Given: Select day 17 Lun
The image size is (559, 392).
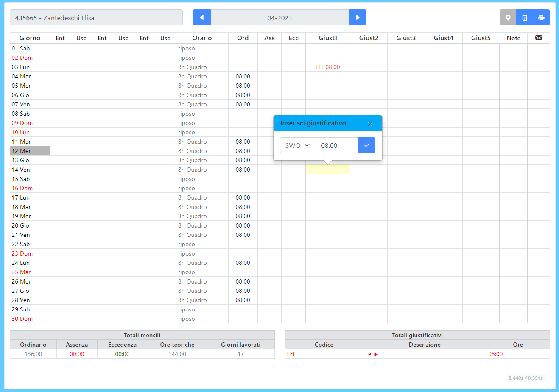Looking at the screenshot, I should (x=30, y=197).
